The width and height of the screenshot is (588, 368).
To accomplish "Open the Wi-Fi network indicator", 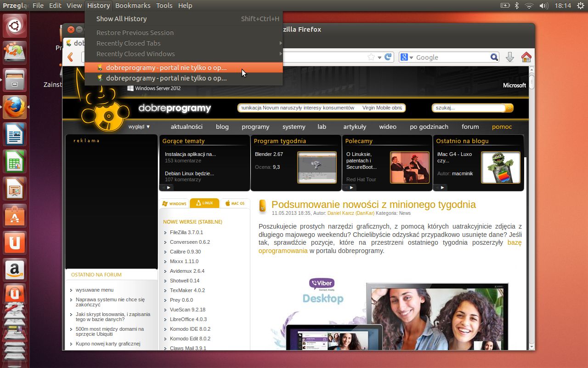I will 529,6.
